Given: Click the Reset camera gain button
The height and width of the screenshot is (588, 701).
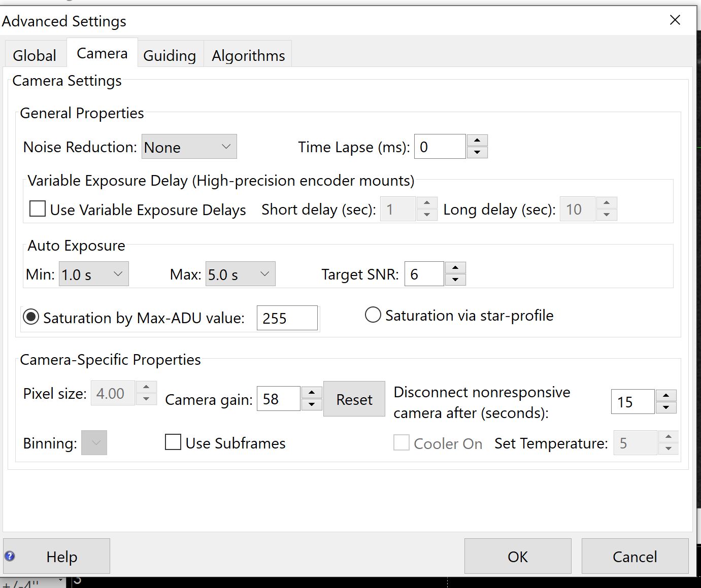Looking at the screenshot, I should click(x=354, y=399).
